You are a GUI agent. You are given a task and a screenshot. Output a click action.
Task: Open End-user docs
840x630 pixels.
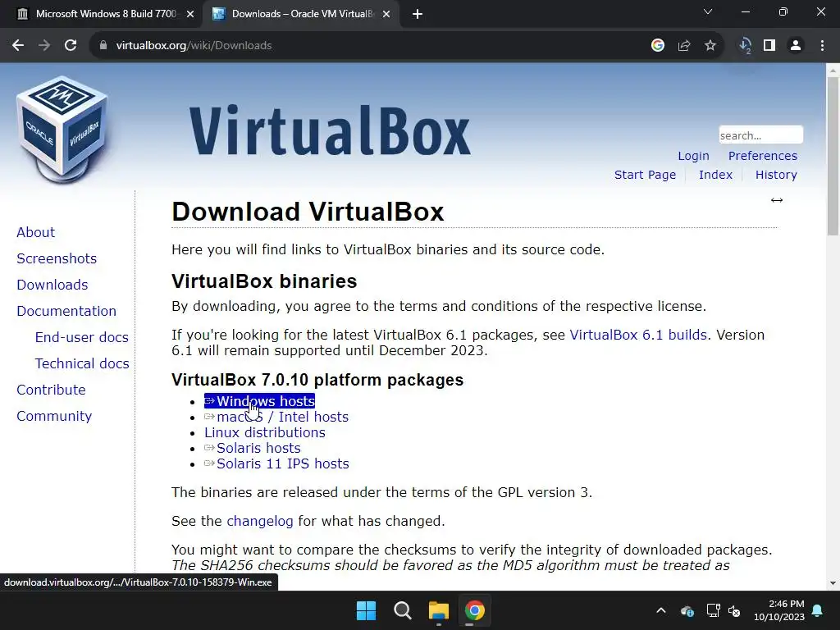tap(82, 337)
